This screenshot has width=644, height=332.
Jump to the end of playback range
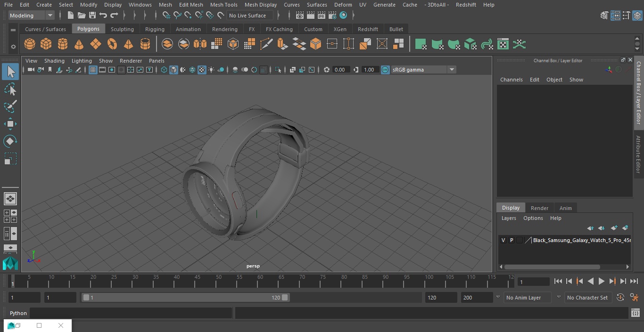(634, 281)
